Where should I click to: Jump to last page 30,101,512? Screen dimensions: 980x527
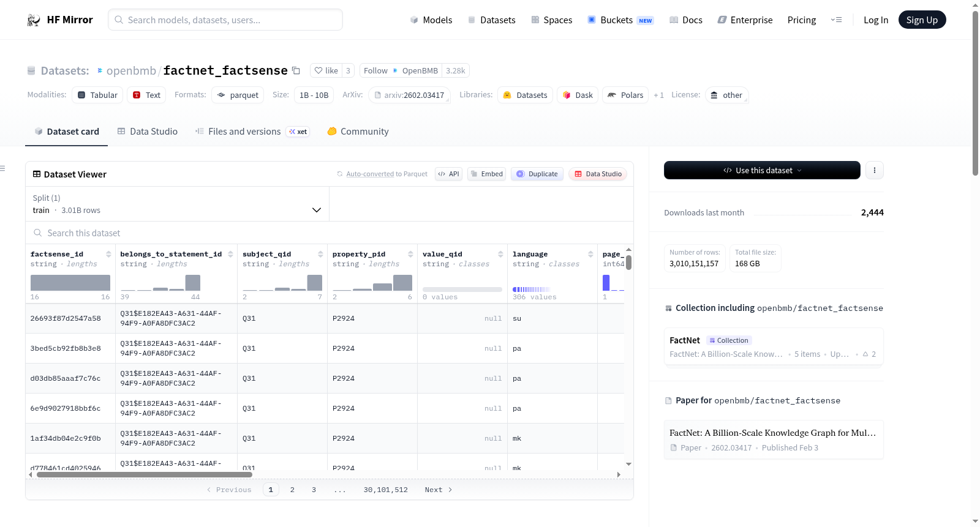tap(385, 490)
